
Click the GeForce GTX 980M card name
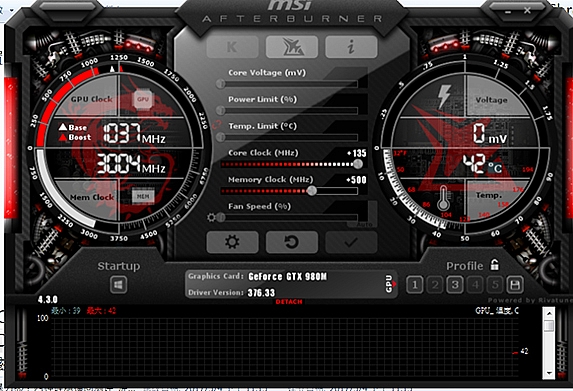coord(288,277)
